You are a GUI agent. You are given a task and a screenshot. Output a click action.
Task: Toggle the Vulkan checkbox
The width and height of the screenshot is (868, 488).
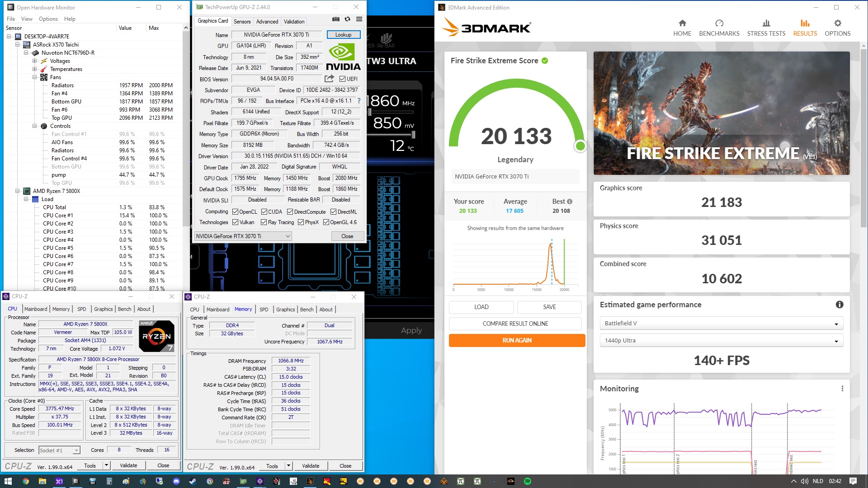tap(235, 222)
